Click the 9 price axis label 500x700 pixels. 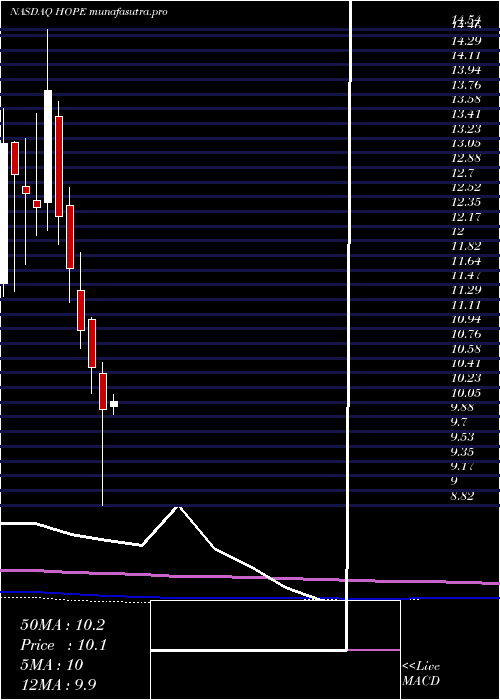454,481
